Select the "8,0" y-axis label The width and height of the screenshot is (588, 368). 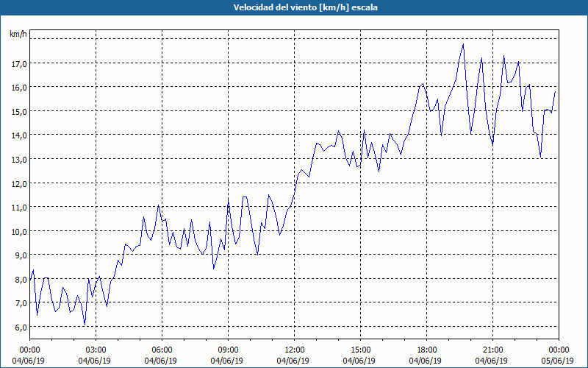(x=21, y=280)
